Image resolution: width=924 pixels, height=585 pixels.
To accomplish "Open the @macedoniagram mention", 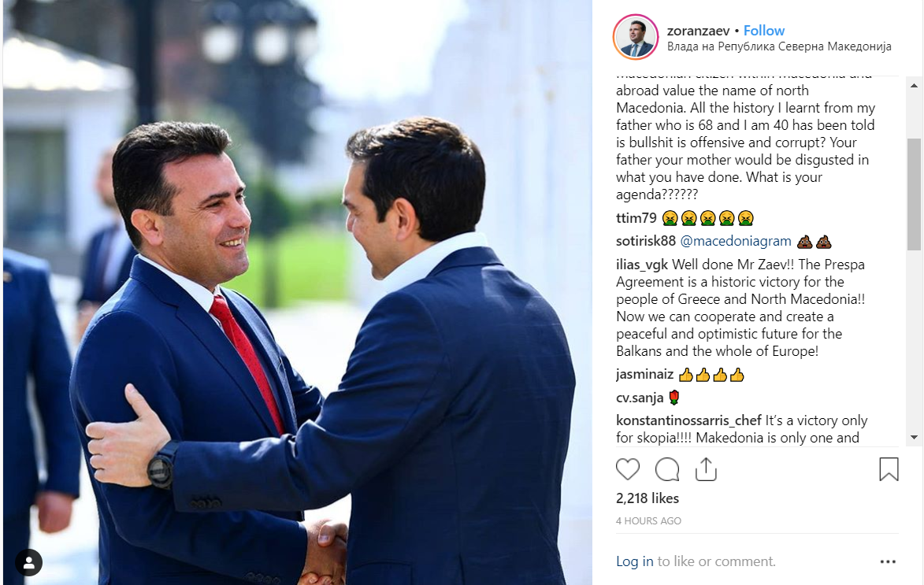I will coord(736,241).
